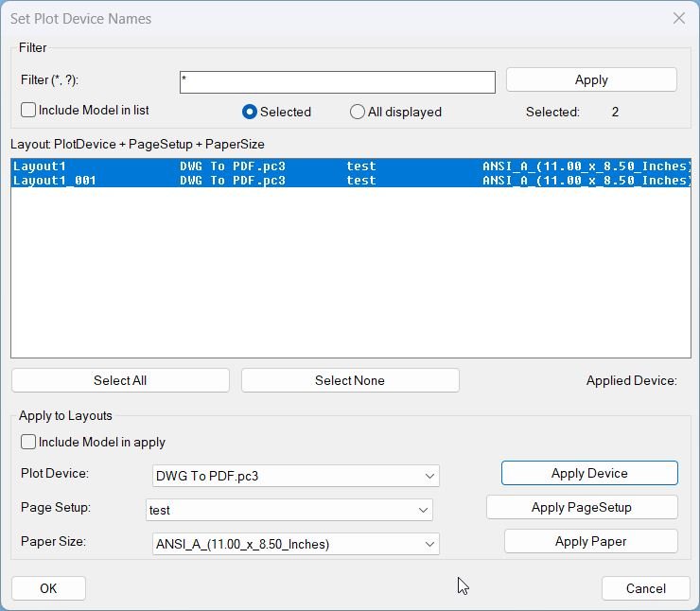This screenshot has width=700, height=611.
Task: Choose the Selected radio option
Action: pyautogui.click(x=250, y=112)
